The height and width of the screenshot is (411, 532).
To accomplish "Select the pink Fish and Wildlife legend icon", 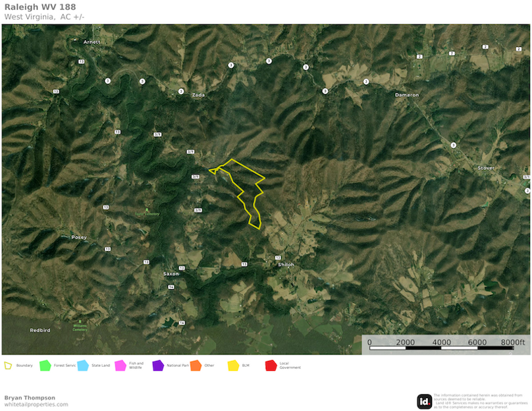I will coord(121,365).
